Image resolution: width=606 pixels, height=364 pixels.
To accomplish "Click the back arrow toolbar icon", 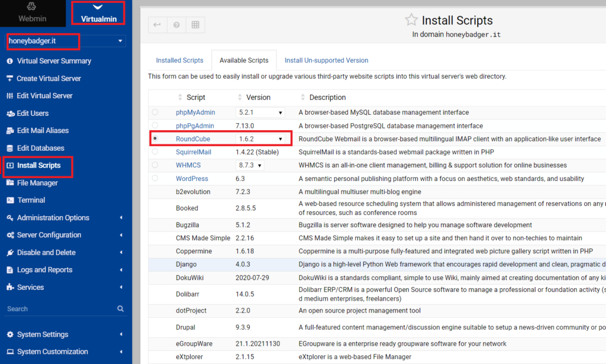I will click(157, 24).
